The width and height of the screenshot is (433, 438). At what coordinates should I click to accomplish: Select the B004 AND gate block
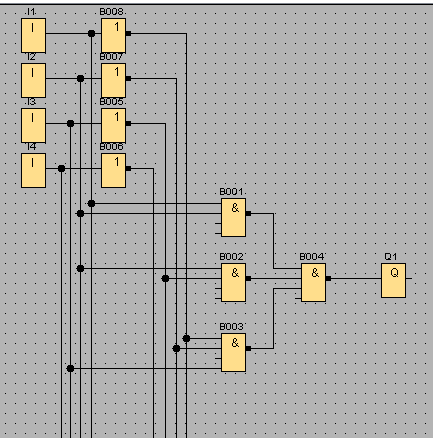(x=314, y=282)
